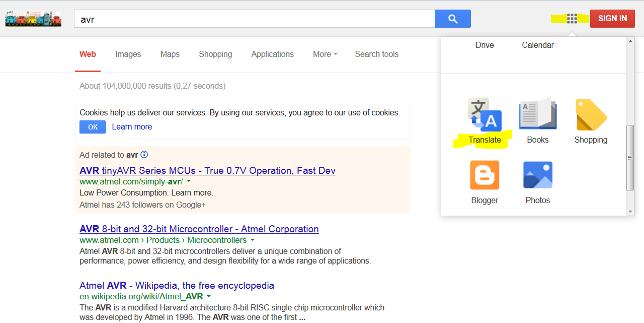Click inside the avr search field

254,19
